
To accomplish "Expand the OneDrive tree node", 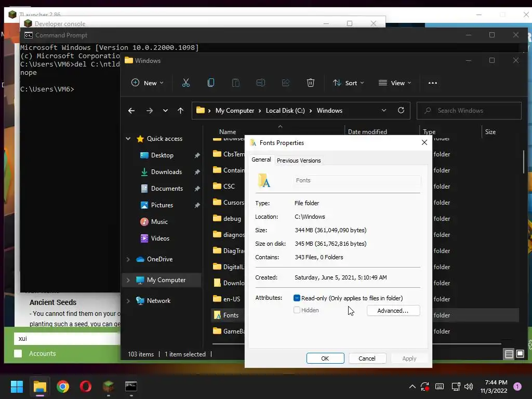I will point(128,259).
